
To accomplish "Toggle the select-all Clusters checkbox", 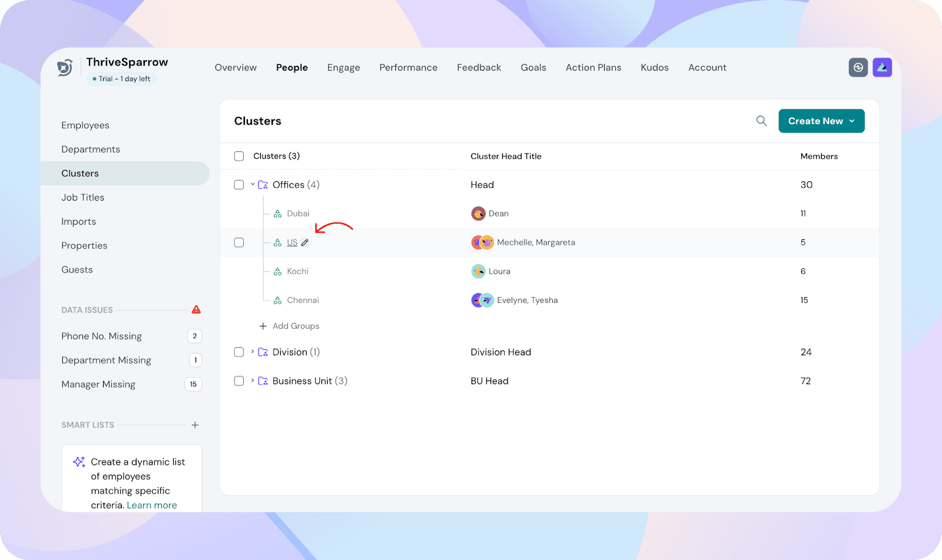I will point(239,156).
